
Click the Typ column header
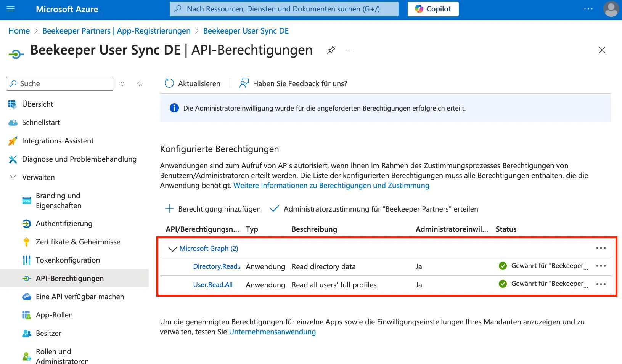(252, 229)
